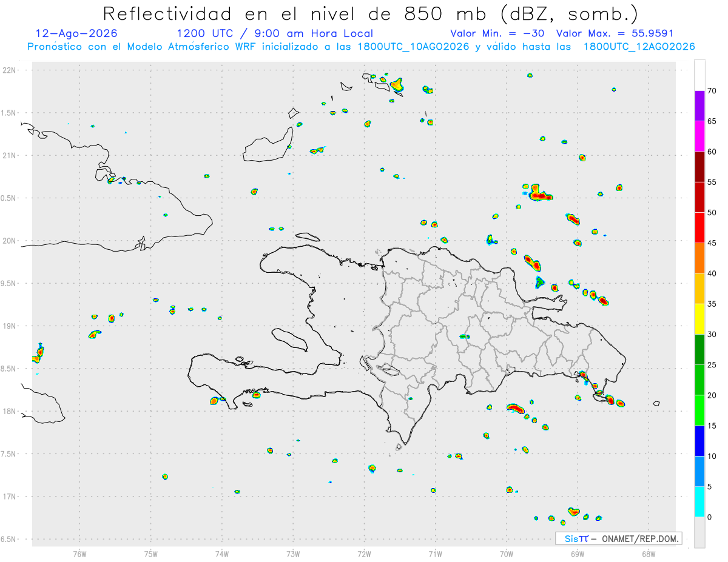Click the legend value '70'

pos(712,91)
